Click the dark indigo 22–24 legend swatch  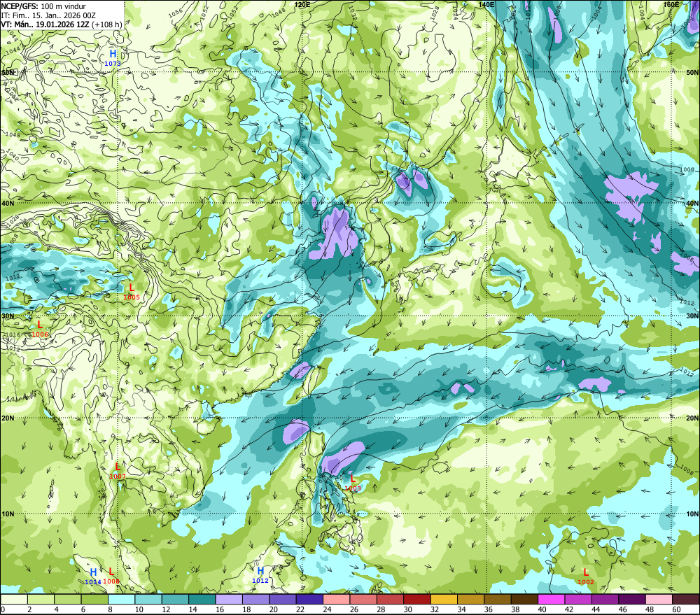point(309,599)
